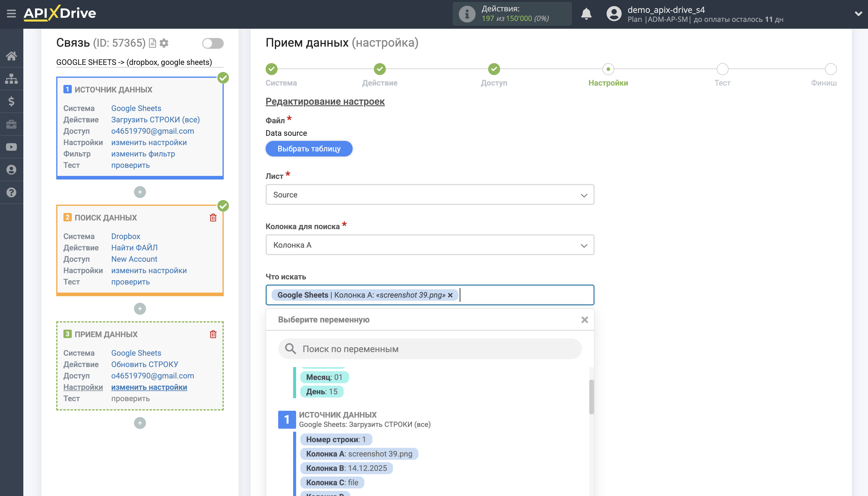This screenshot has height=496, width=868.
Task: Open the help question-mark icon
Action: (11, 192)
